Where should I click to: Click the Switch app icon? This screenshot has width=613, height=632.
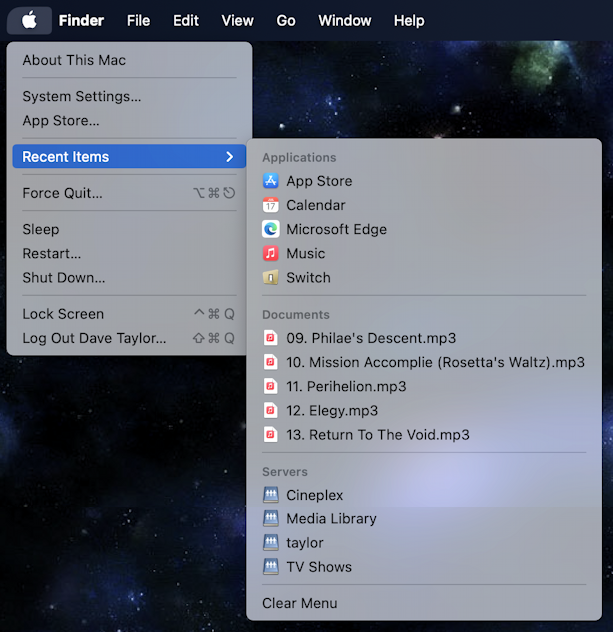(x=270, y=278)
